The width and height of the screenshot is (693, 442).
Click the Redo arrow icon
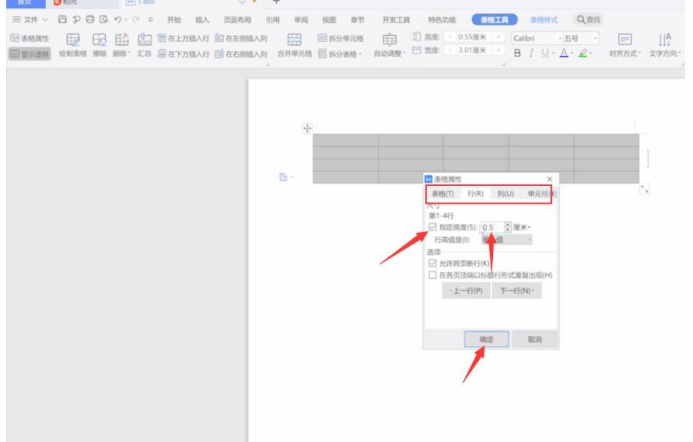[x=136, y=19]
